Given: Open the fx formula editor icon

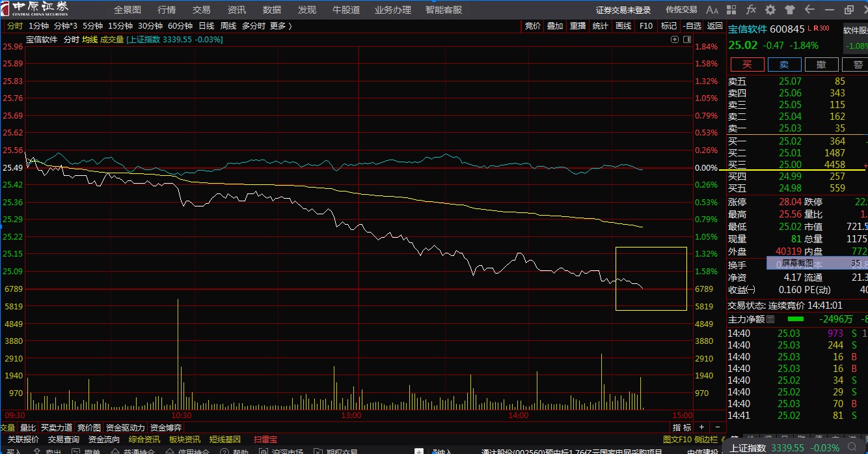Looking at the screenshot, I should [751, 10].
